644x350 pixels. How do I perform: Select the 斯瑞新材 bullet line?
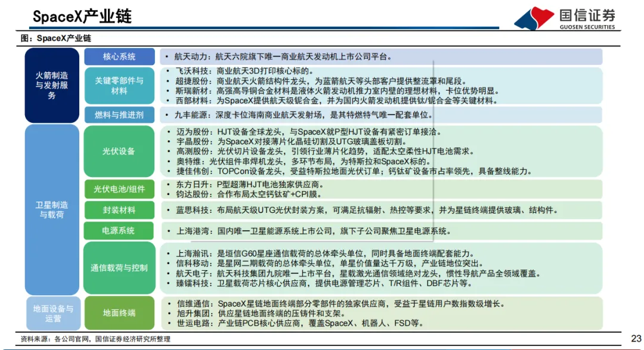tap(333, 91)
